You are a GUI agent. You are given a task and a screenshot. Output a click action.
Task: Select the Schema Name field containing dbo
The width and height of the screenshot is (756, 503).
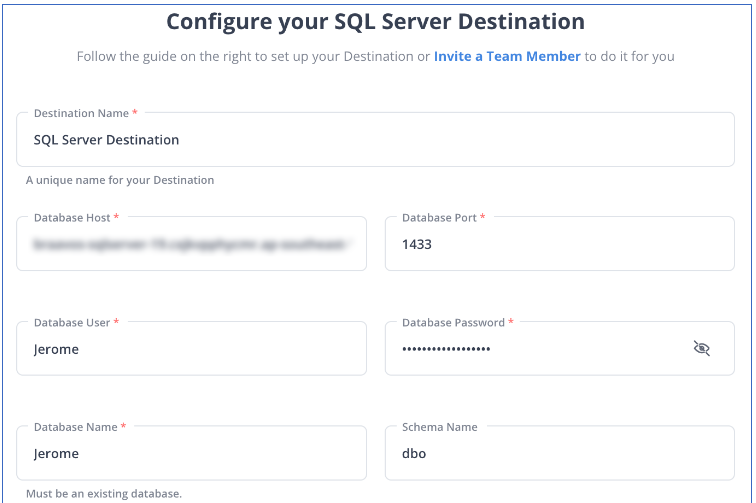pyautogui.click(x=560, y=453)
